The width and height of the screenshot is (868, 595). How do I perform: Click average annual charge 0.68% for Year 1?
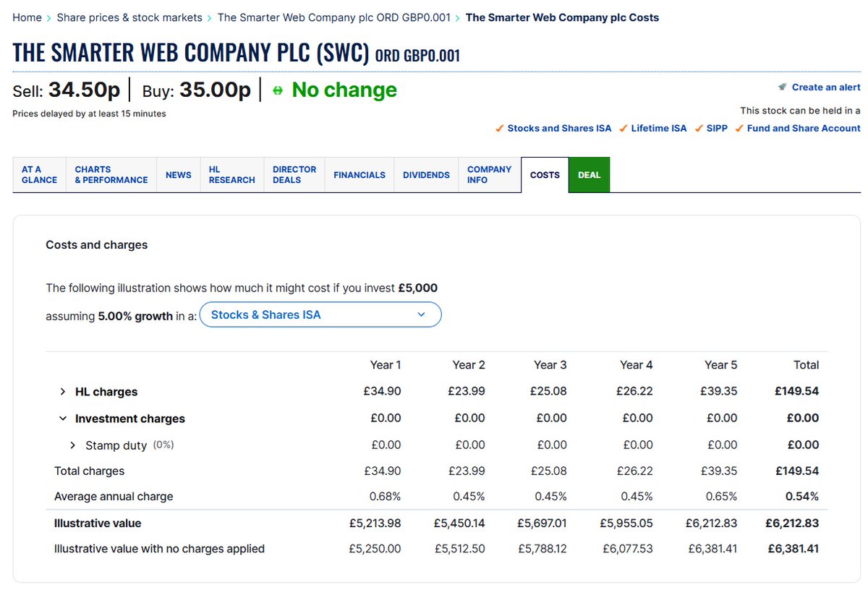[386, 497]
